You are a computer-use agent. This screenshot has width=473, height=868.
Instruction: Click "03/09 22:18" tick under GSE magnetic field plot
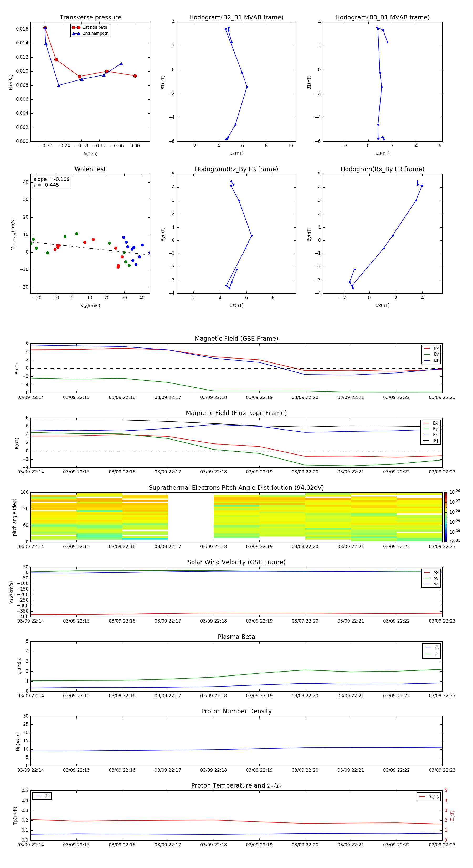tap(213, 398)
